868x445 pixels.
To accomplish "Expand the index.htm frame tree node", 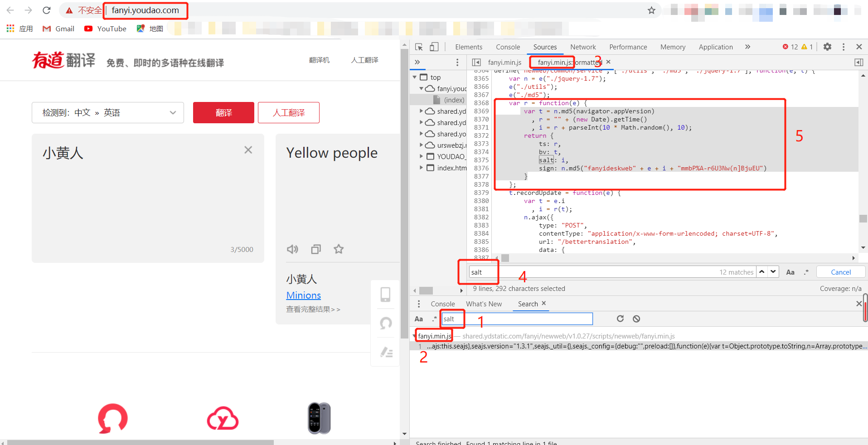I will pos(421,168).
